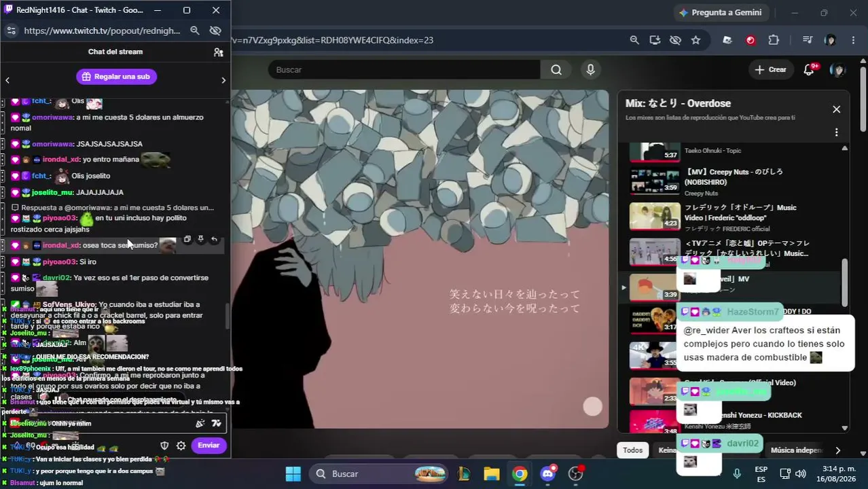Click username davri02 in Twitch chat
Viewport: 868px width, 489px height.
[x=56, y=278]
